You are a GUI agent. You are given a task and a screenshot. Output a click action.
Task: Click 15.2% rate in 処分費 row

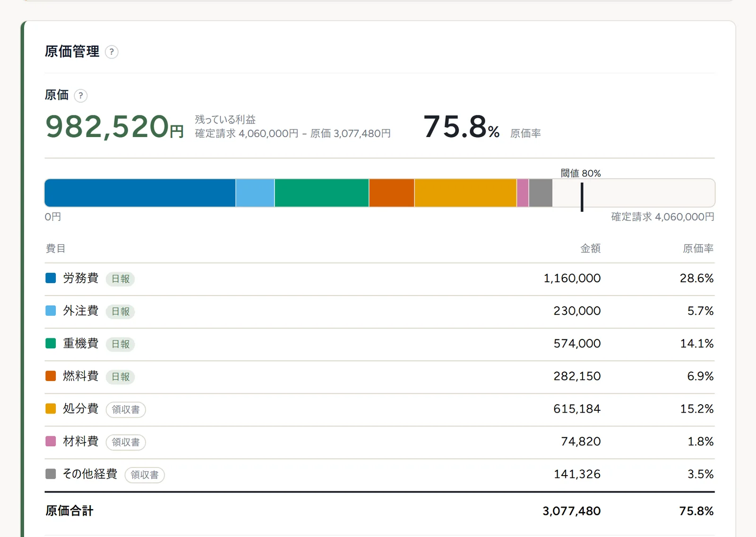696,408
